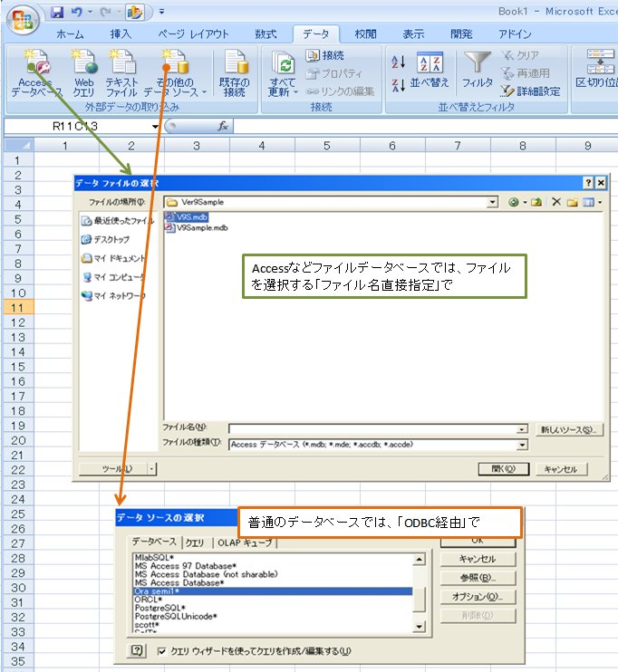Undo last action in quick access toolbar
This screenshot has height=672, width=618.
77,12
